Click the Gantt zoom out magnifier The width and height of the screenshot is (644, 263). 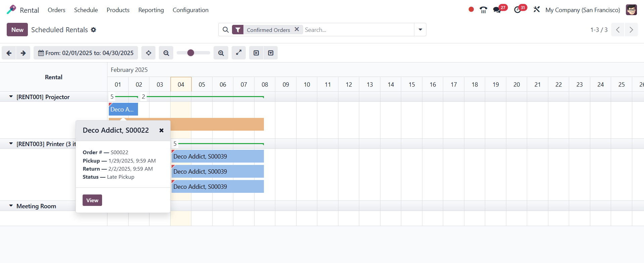click(166, 53)
